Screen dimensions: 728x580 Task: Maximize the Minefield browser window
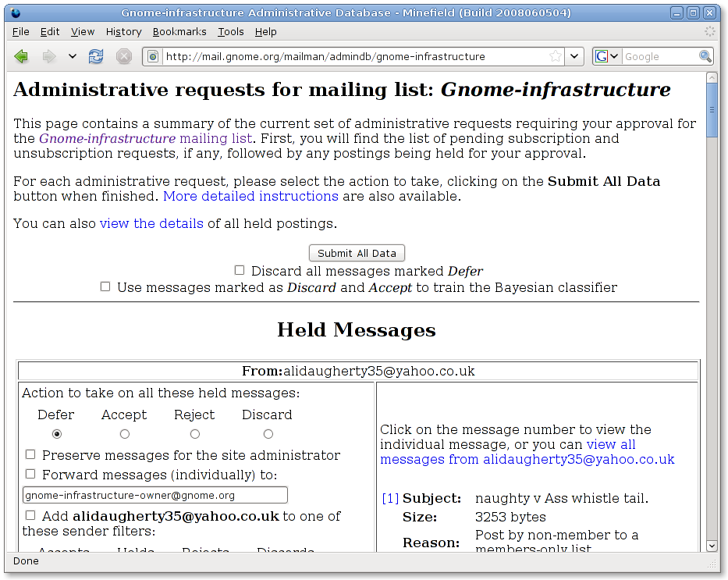pos(693,13)
